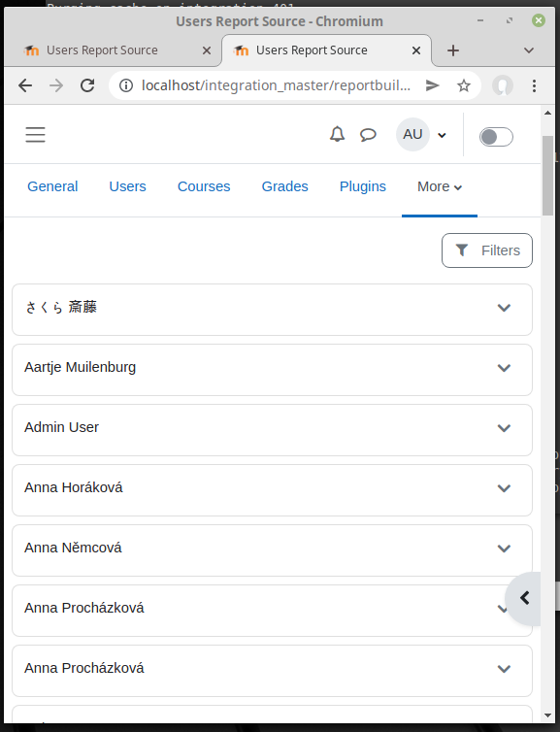This screenshot has width=560, height=732.
Task: Open a new browser tab
Action: tap(453, 50)
